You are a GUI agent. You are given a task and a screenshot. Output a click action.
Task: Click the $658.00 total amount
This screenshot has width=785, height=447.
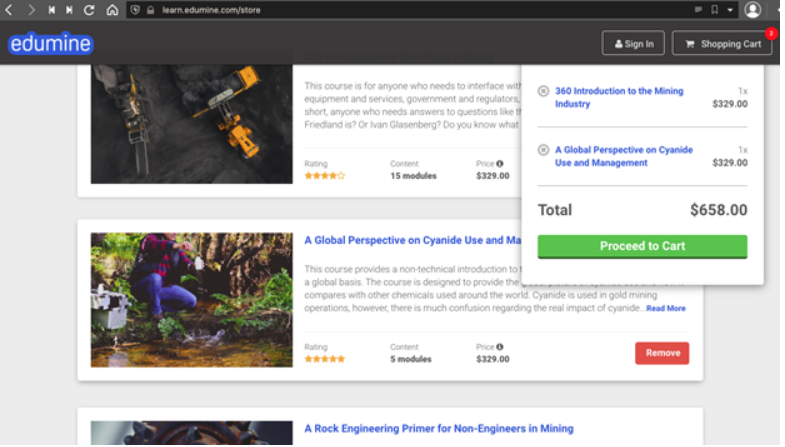(718, 210)
